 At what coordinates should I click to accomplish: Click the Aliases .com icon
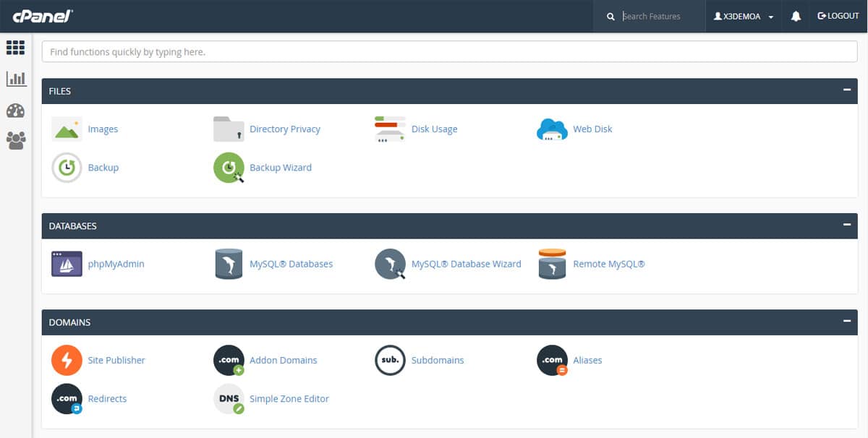click(x=552, y=360)
